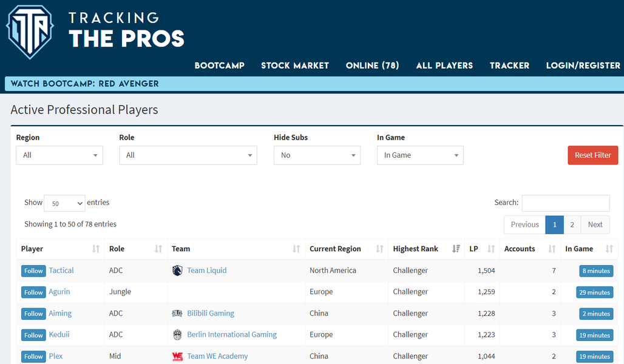Open the Bilibili Gaming team link

(211, 314)
